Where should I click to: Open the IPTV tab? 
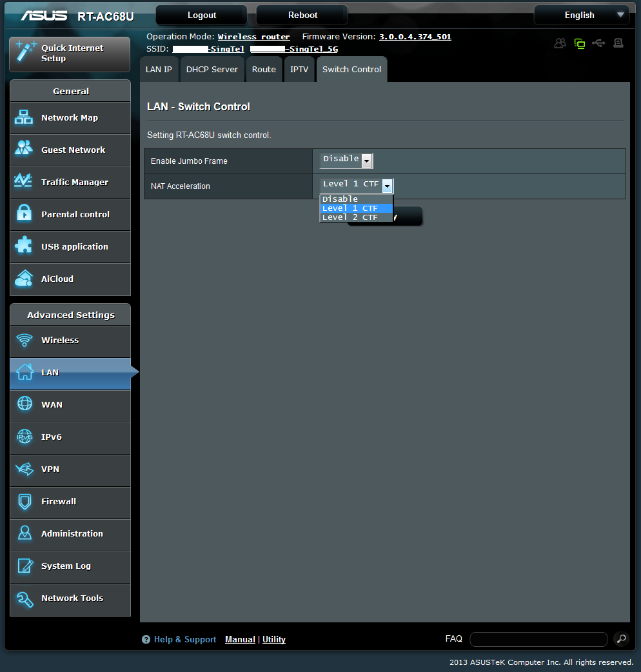coord(299,69)
